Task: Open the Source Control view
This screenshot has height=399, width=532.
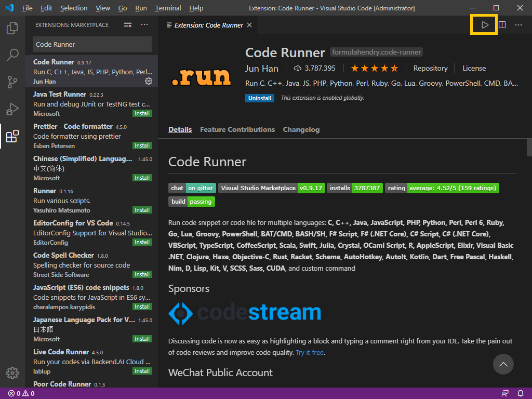Action: coord(12,82)
